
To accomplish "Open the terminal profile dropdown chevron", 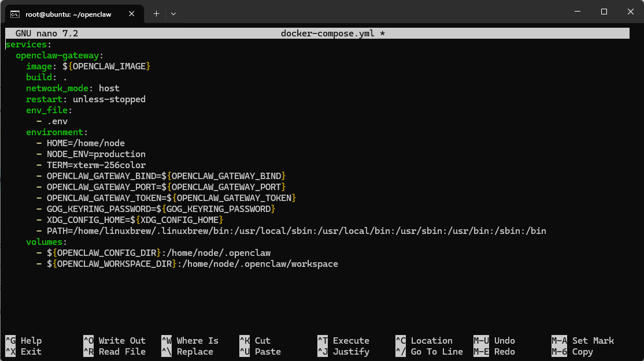I will point(173,12).
